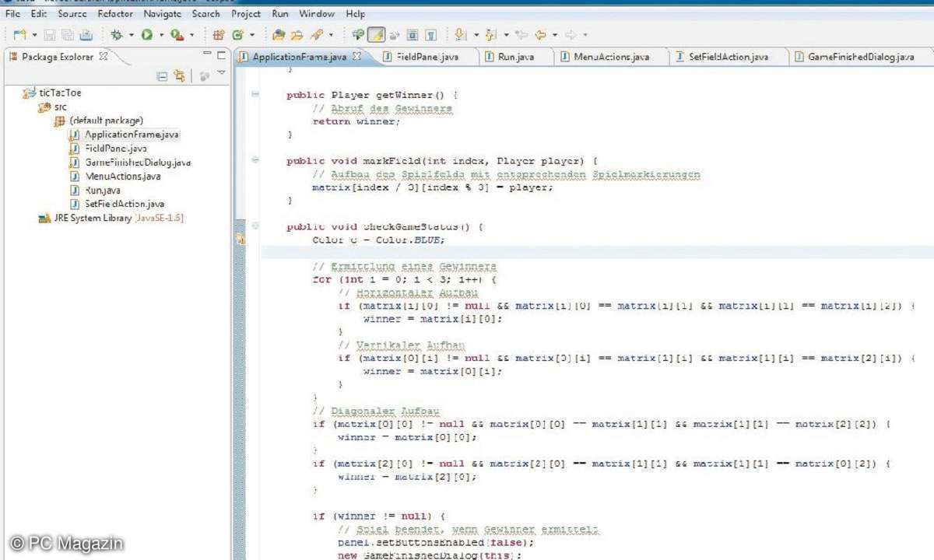The width and height of the screenshot is (934, 560).
Task: Click the New Java Package icon
Action: pos(219,35)
